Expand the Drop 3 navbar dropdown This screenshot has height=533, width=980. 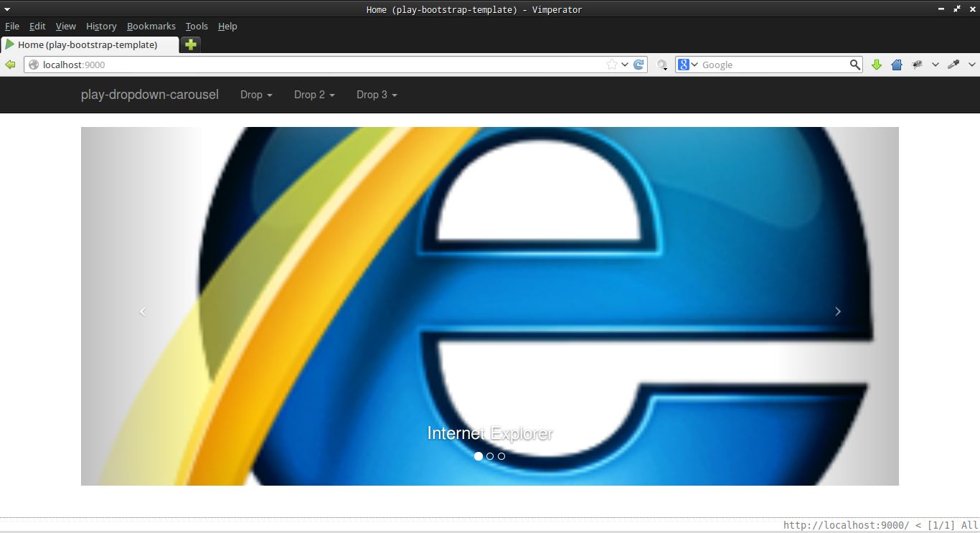tap(377, 95)
